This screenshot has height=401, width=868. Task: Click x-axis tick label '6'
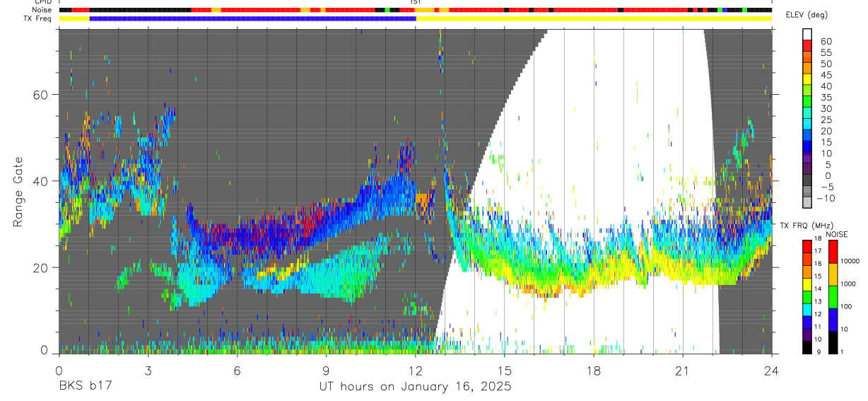237,371
